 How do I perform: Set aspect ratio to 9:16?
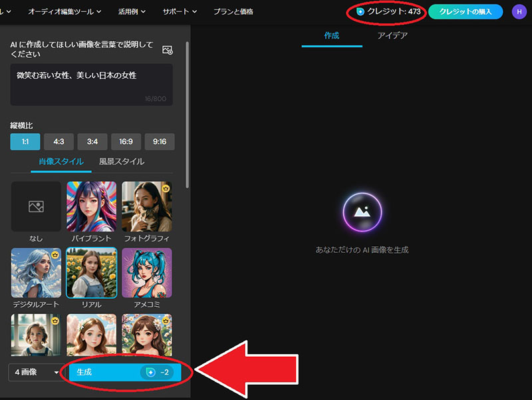point(160,142)
